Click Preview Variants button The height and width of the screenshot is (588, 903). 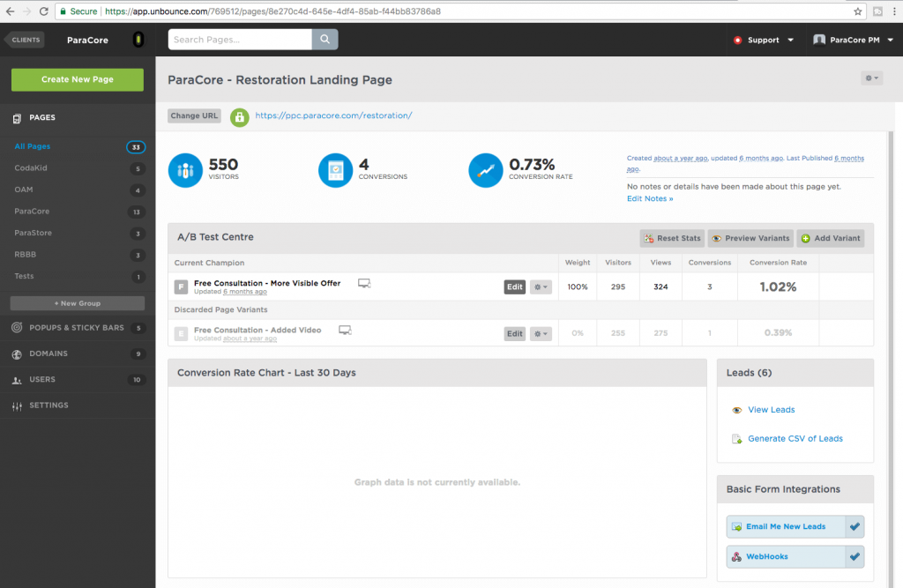pos(750,238)
